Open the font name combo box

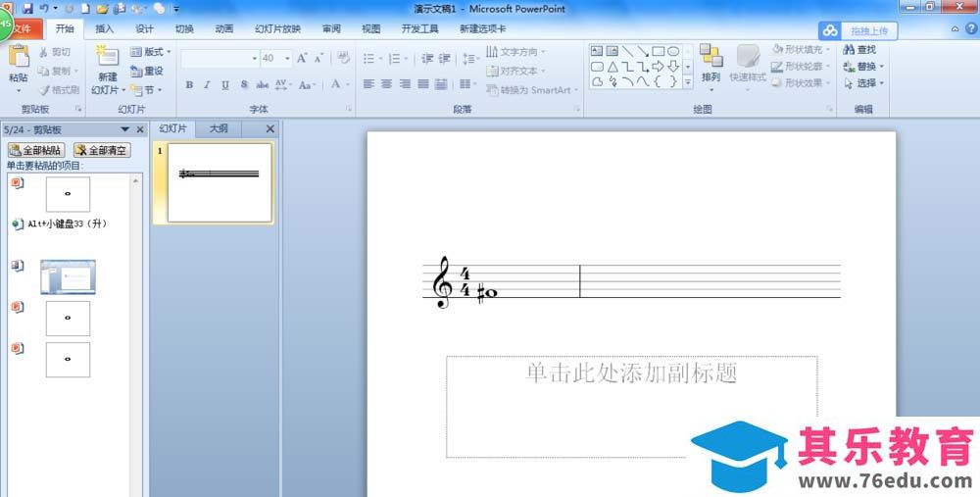pos(220,58)
